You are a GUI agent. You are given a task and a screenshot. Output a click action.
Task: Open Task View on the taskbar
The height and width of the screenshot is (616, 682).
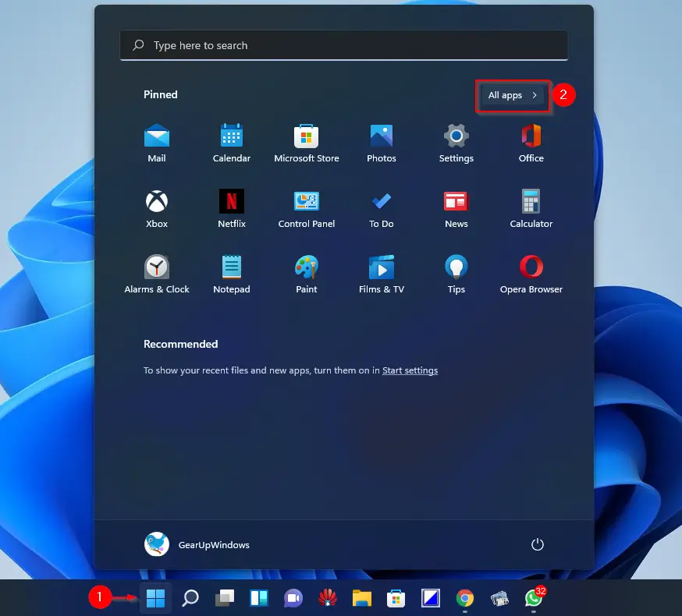[x=225, y=598]
